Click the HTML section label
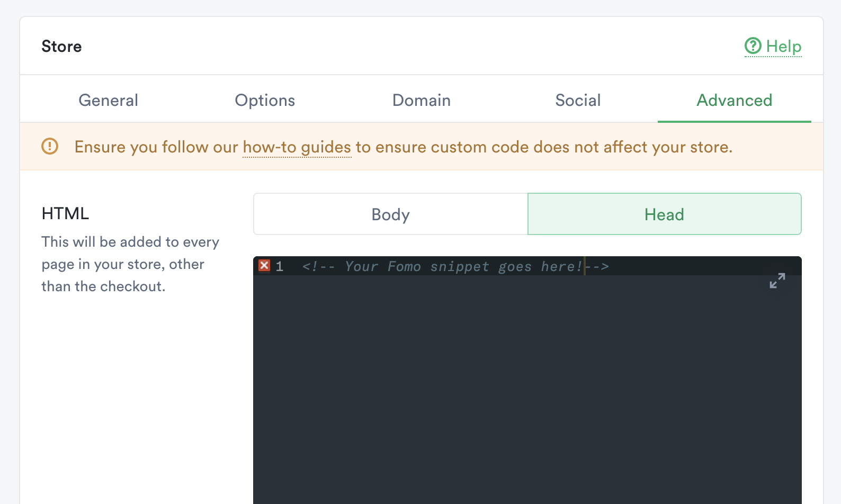841x504 pixels. pos(65,213)
